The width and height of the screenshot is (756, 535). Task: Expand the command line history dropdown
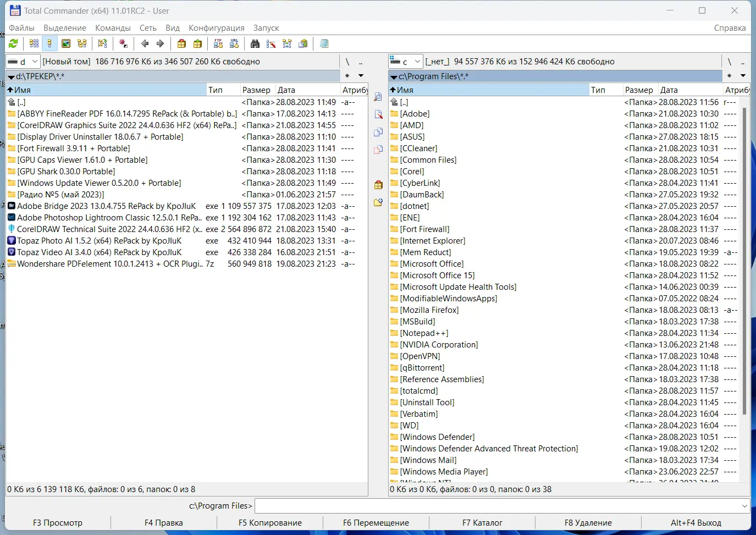click(x=744, y=506)
